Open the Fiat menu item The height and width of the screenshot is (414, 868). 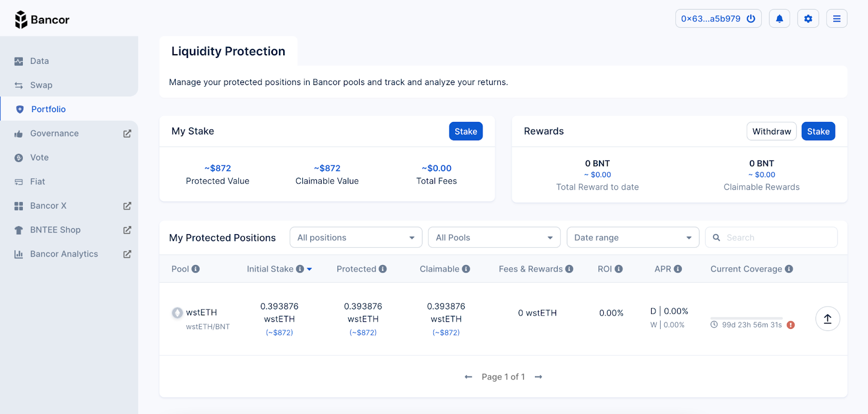point(69,182)
